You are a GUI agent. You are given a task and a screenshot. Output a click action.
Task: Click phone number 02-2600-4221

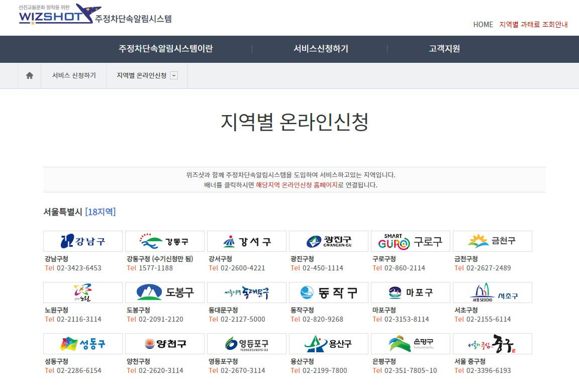click(x=243, y=268)
